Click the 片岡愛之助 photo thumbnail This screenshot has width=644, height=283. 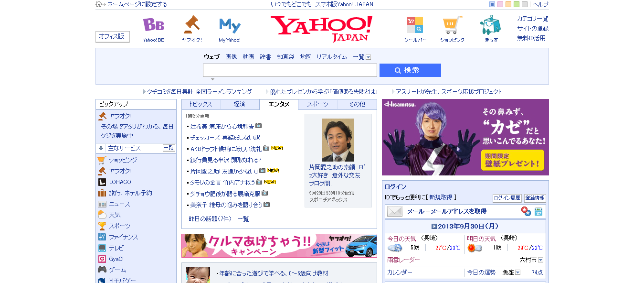338,140
